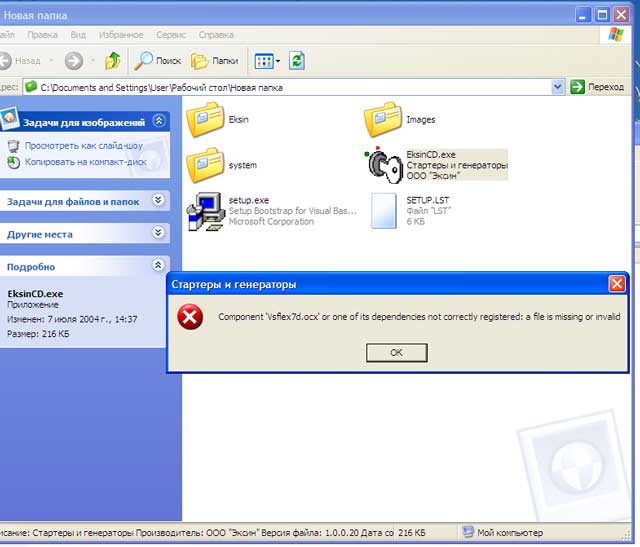Click the folder sync refresh icon

tap(297, 61)
